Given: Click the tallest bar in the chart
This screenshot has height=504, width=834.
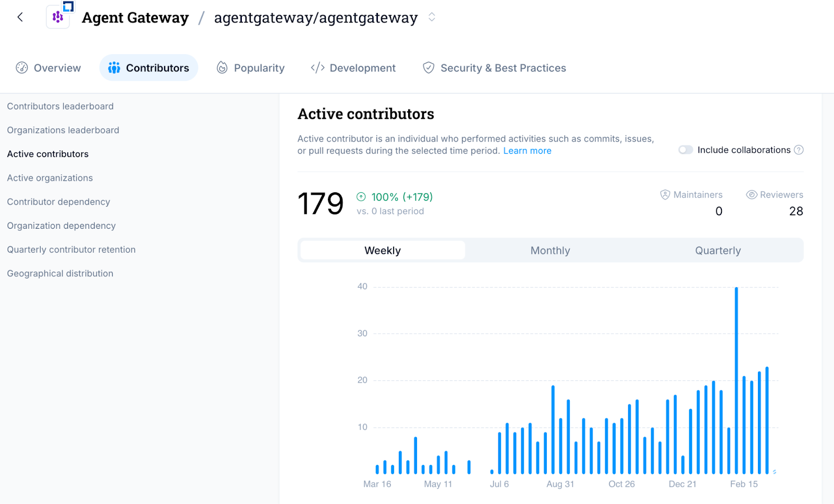Looking at the screenshot, I should coord(737,380).
